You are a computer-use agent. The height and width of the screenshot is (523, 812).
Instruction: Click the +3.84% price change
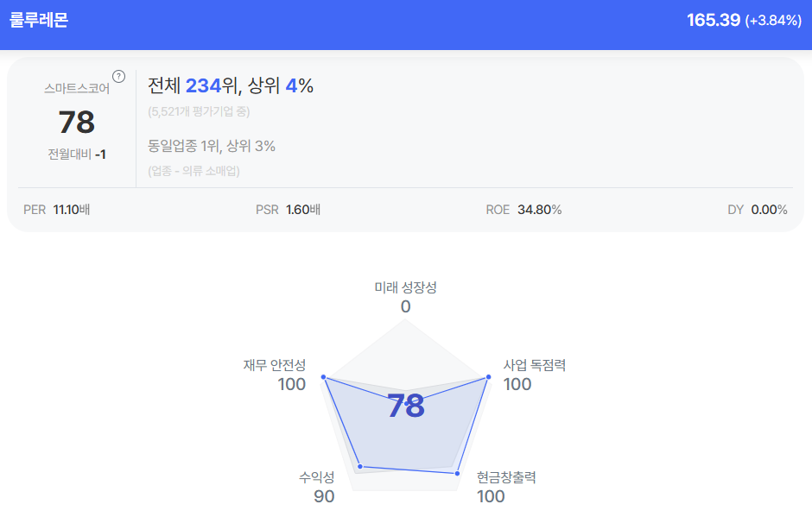773,21
